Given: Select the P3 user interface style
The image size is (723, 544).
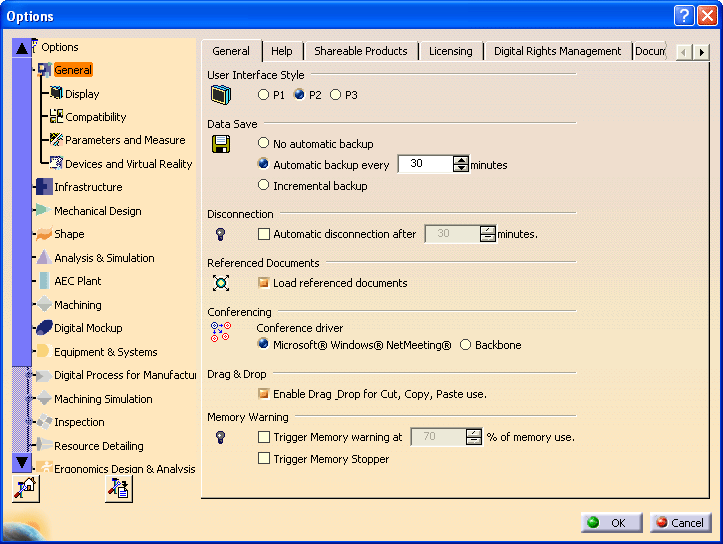Looking at the screenshot, I should (x=336, y=95).
